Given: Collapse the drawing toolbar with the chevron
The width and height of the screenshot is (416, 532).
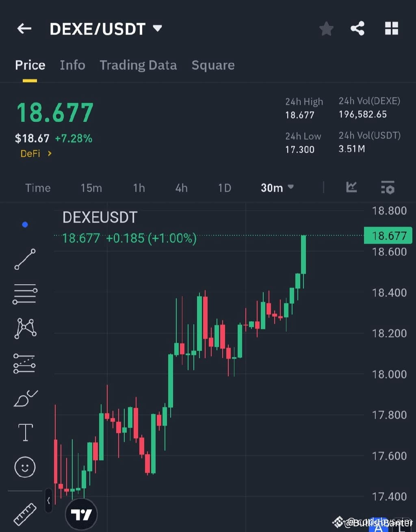Looking at the screenshot, I should tap(48, 500).
